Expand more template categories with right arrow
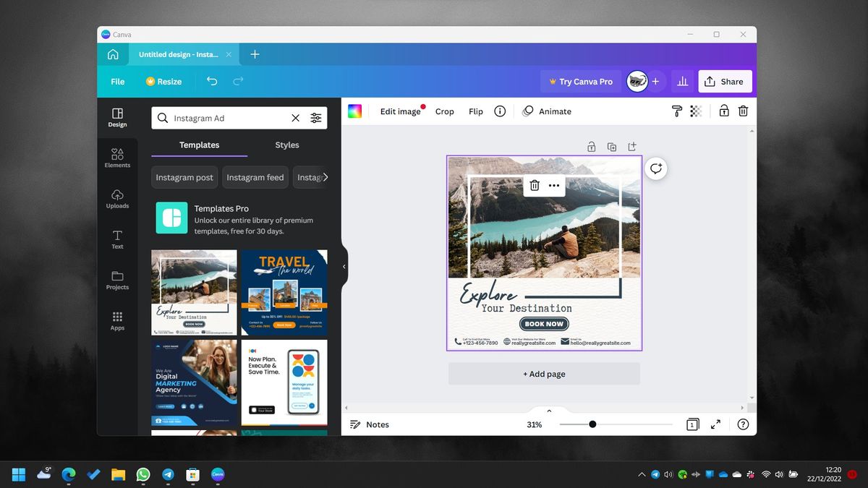 point(325,176)
